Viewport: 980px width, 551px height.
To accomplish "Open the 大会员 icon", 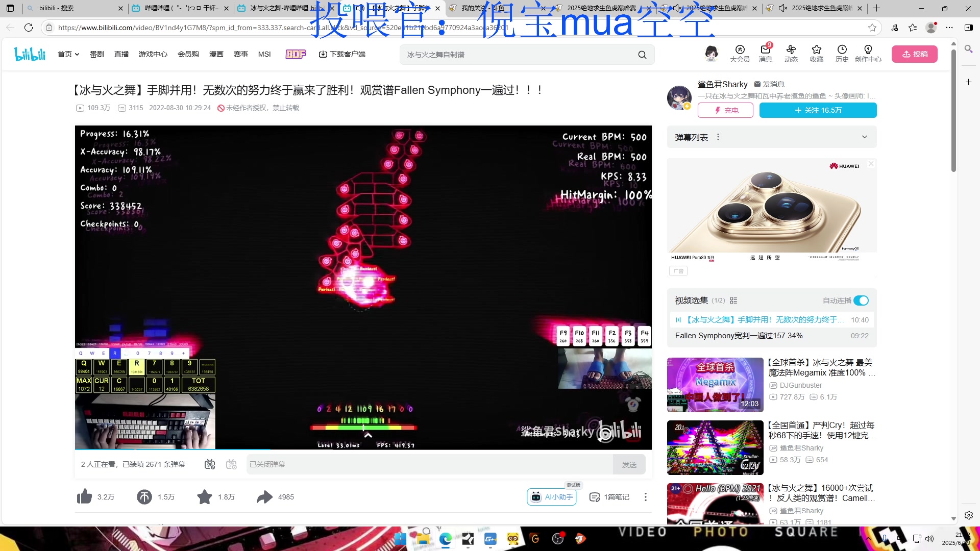I will click(x=740, y=53).
